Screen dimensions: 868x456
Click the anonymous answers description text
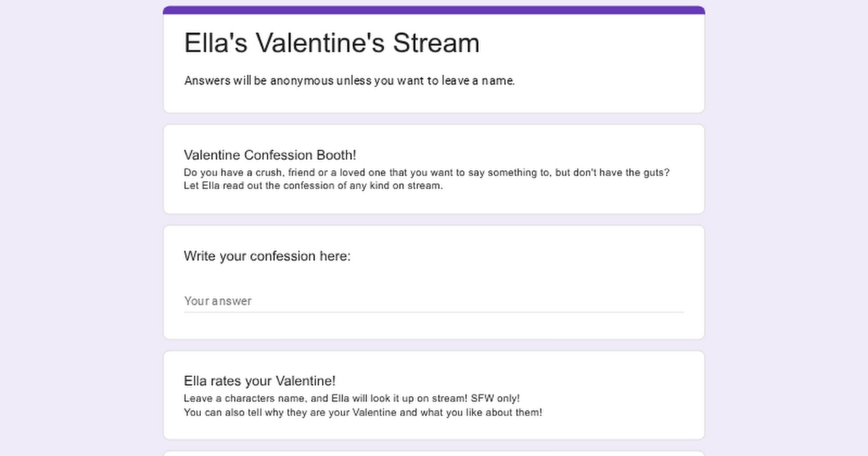[349, 81]
